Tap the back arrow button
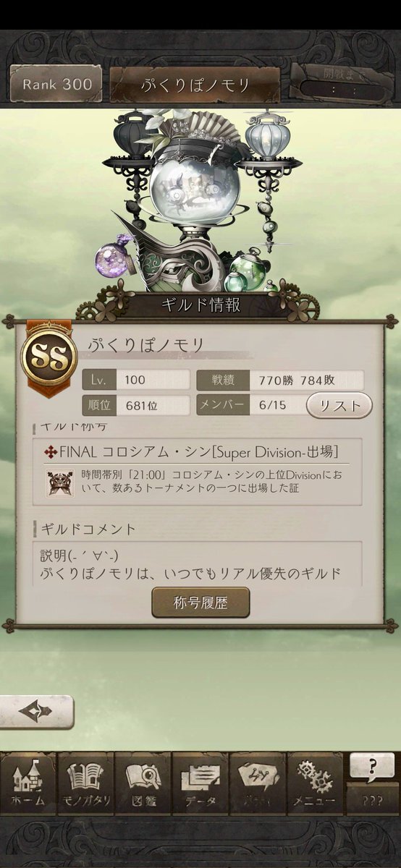 click(36, 712)
